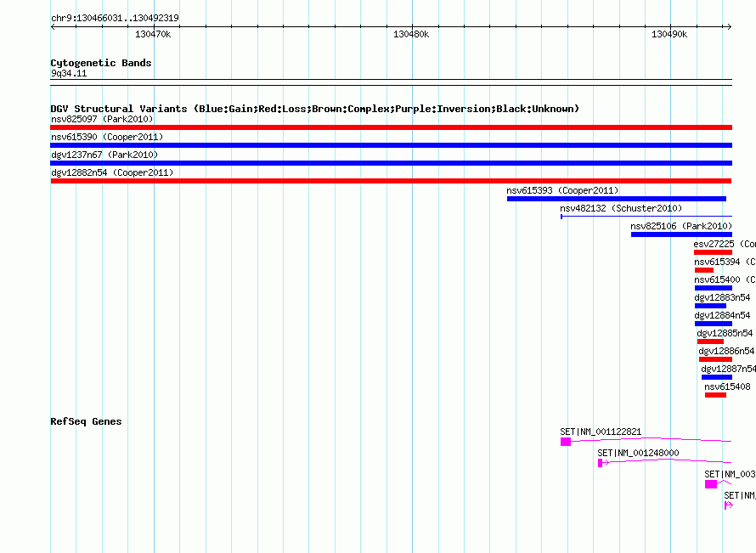Click the 9q34.11 cytogenetic band bar
This screenshot has height=553, width=756.
[391, 82]
